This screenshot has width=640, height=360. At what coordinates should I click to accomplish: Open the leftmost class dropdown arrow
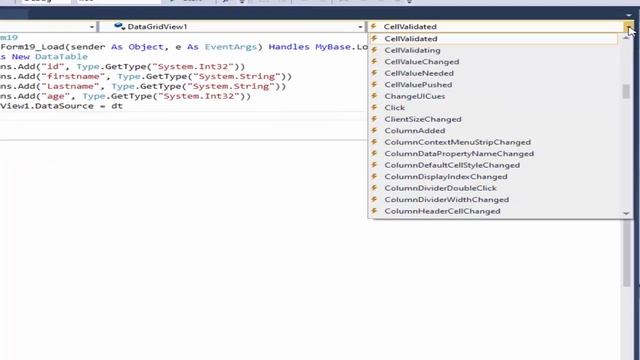tap(92, 27)
